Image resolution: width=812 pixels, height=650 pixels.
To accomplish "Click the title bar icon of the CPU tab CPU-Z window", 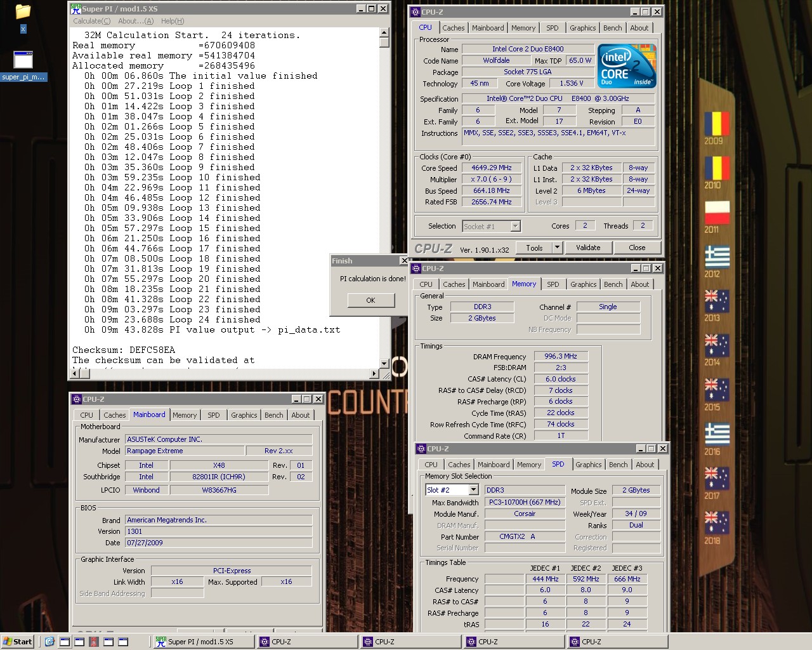I will (x=416, y=11).
